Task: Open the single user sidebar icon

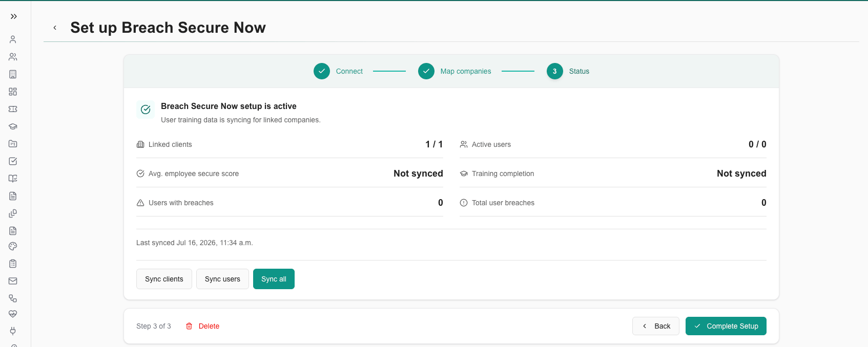Action: tap(13, 39)
